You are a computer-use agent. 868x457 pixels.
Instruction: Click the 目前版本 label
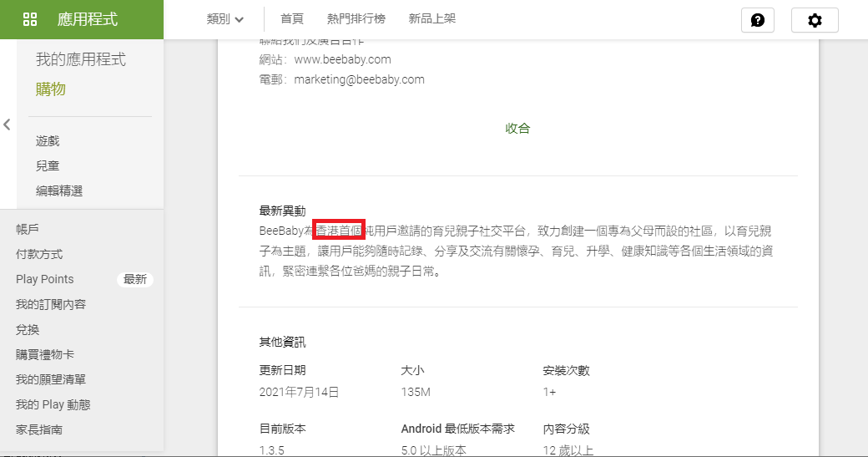click(x=282, y=429)
